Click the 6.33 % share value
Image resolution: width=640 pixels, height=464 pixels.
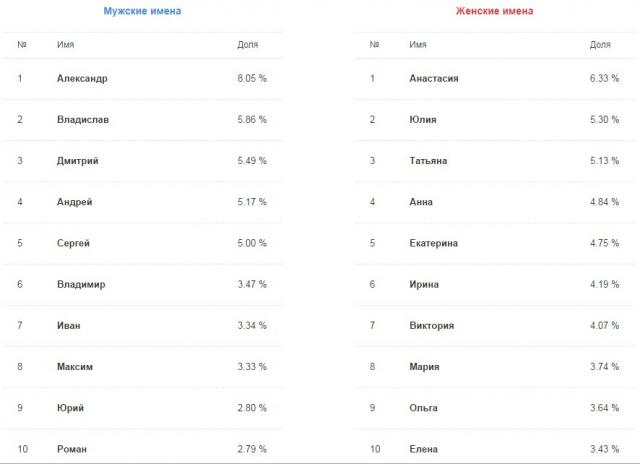[604, 78]
